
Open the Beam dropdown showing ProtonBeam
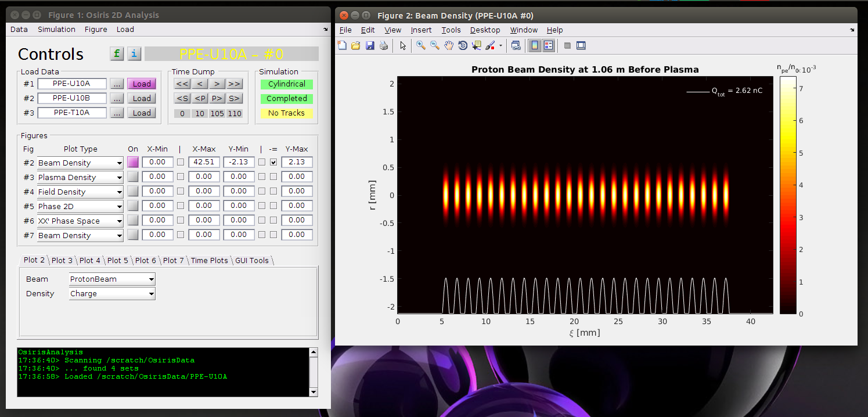pos(112,279)
